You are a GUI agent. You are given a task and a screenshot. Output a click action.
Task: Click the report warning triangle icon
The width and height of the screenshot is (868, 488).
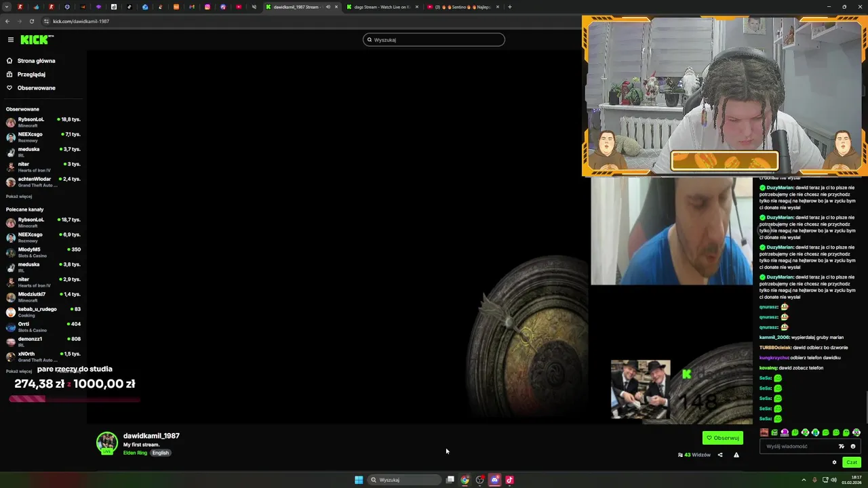point(736,455)
